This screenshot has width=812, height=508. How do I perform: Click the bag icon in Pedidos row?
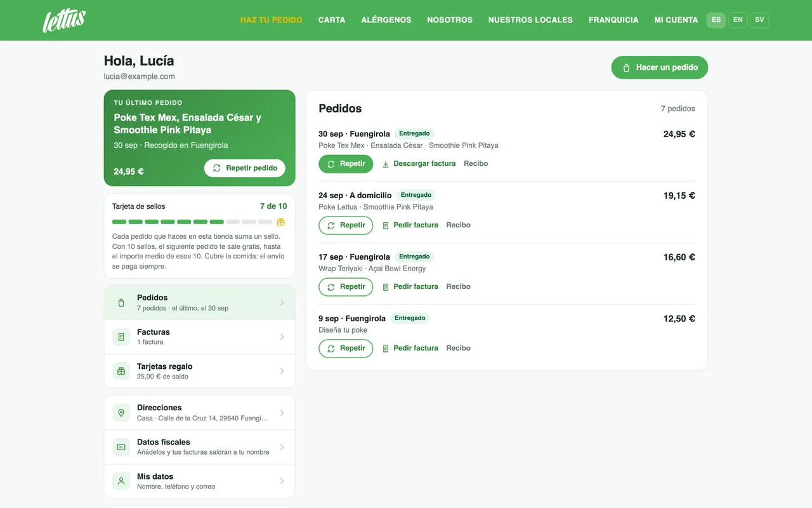pyautogui.click(x=121, y=303)
